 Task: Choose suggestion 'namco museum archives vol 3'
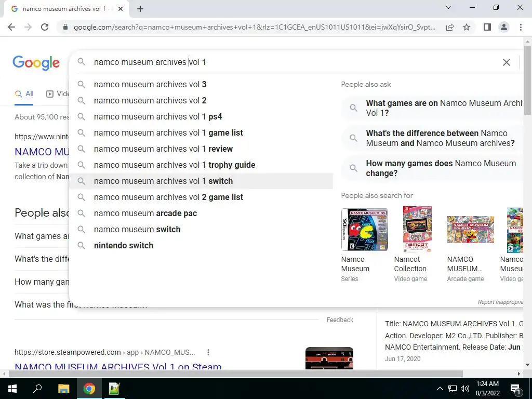(x=201, y=85)
